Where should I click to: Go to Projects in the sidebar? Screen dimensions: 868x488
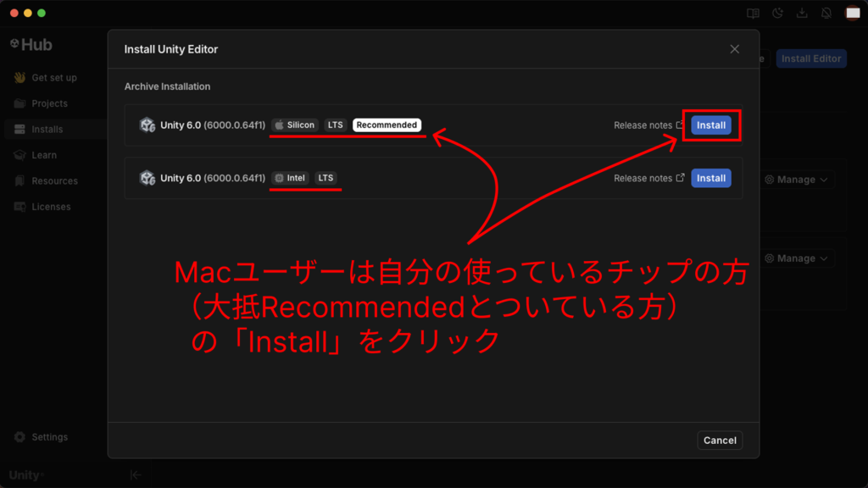click(x=49, y=103)
